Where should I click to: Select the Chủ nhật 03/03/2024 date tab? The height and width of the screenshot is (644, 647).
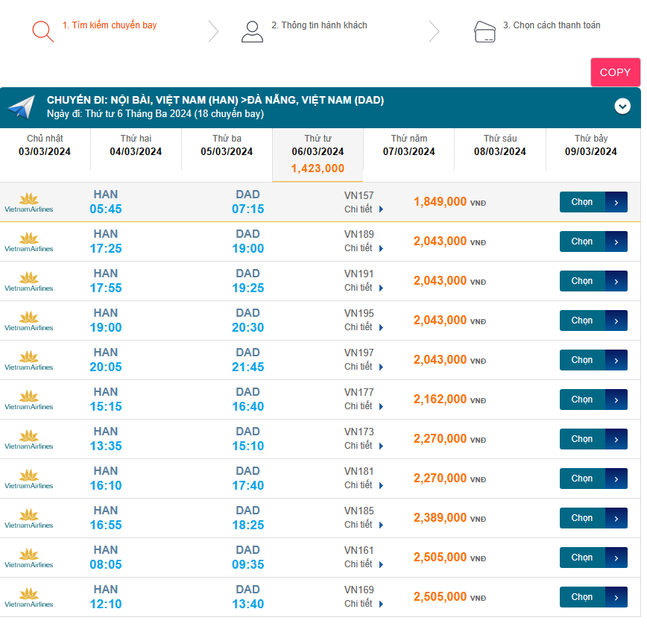point(45,145)
